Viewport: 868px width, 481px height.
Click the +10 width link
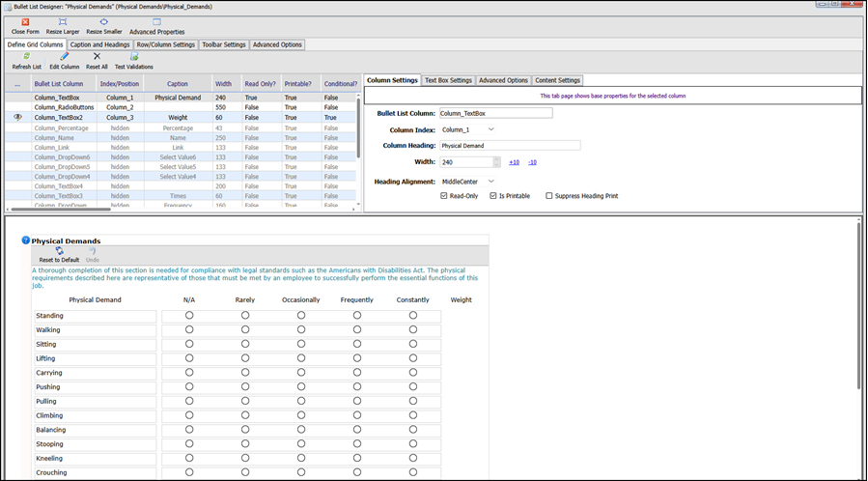pyautogui.click(x=515, y=162)
